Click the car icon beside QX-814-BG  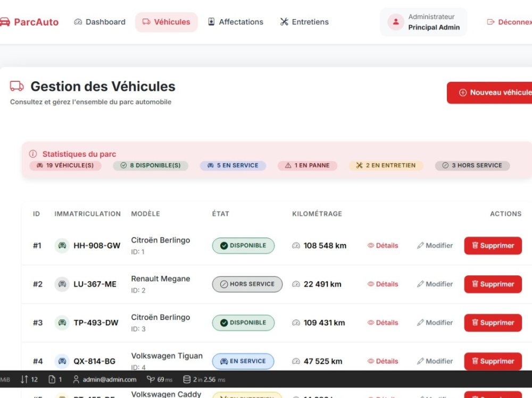62,361
